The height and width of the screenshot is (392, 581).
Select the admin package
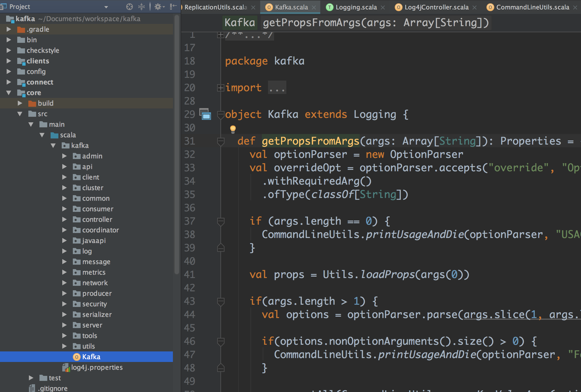pos(86,156)
